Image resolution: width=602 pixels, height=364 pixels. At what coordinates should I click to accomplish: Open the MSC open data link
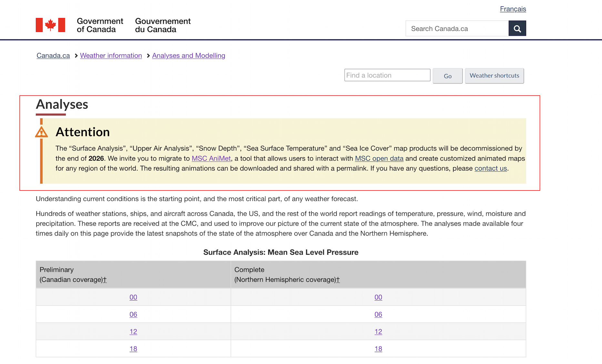coord(379,158)
